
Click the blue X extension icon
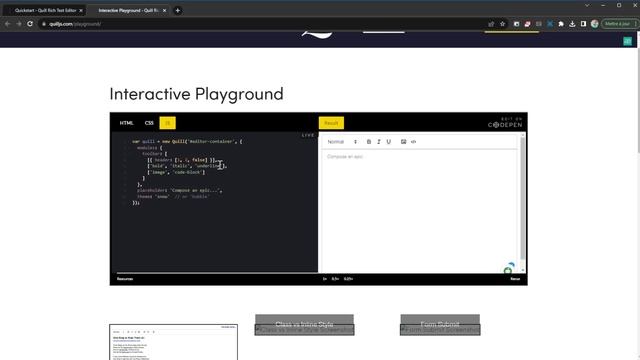click(550, 24)
